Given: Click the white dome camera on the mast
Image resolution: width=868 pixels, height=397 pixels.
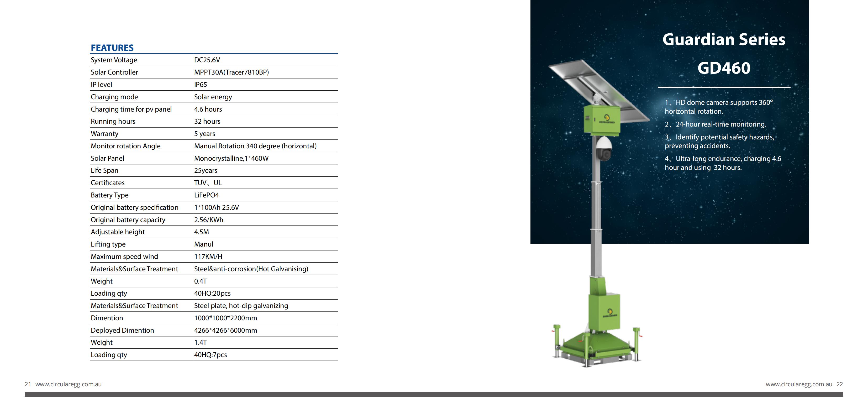Looking at the screenshot, I should click(604, 149).
